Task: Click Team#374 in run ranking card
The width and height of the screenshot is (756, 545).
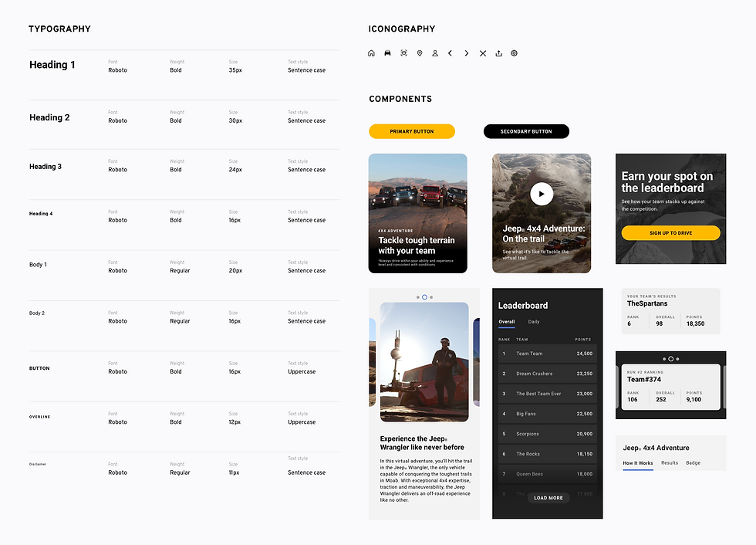Action: 643,380
